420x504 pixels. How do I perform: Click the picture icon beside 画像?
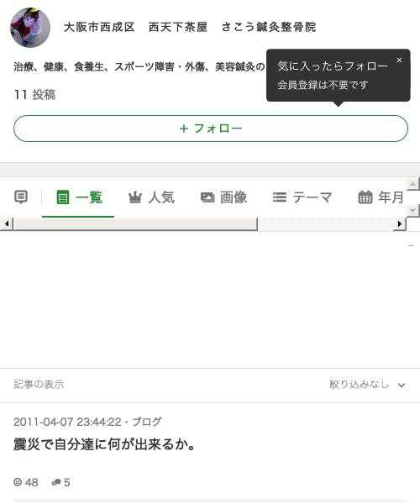pyautogui.click(x=207, y=197)
